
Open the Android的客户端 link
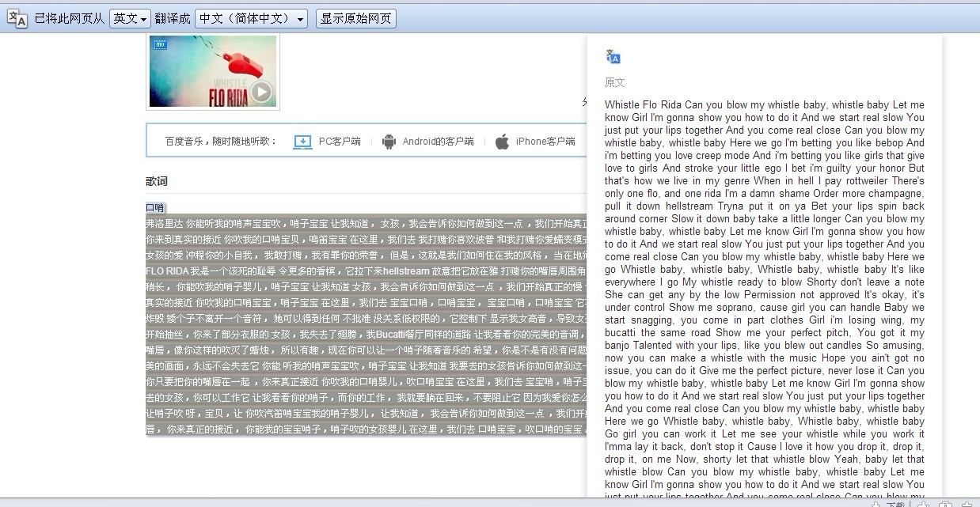tap(438, 142)
